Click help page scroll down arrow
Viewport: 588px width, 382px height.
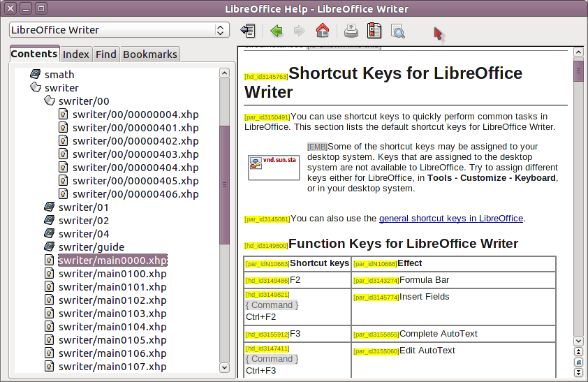[578, 341]
